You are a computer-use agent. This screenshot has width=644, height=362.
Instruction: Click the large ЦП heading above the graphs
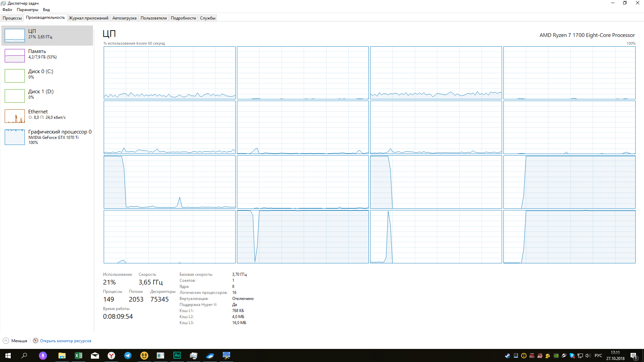click(109, 34)
